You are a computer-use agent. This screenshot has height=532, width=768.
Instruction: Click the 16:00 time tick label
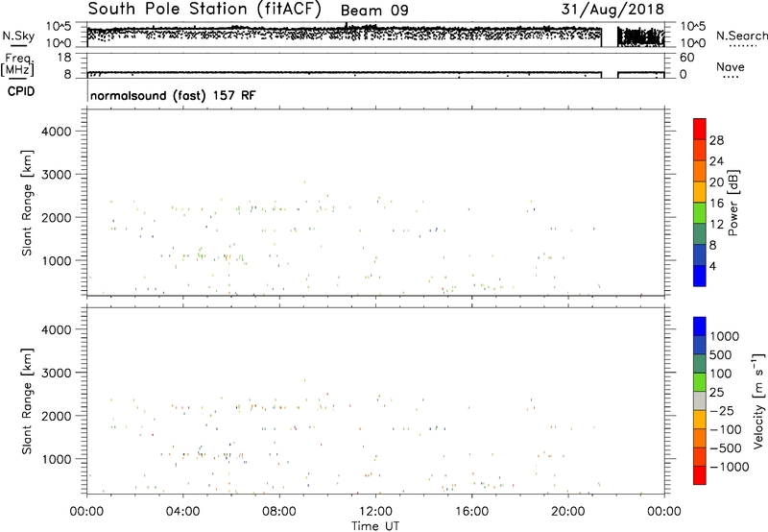471,512
